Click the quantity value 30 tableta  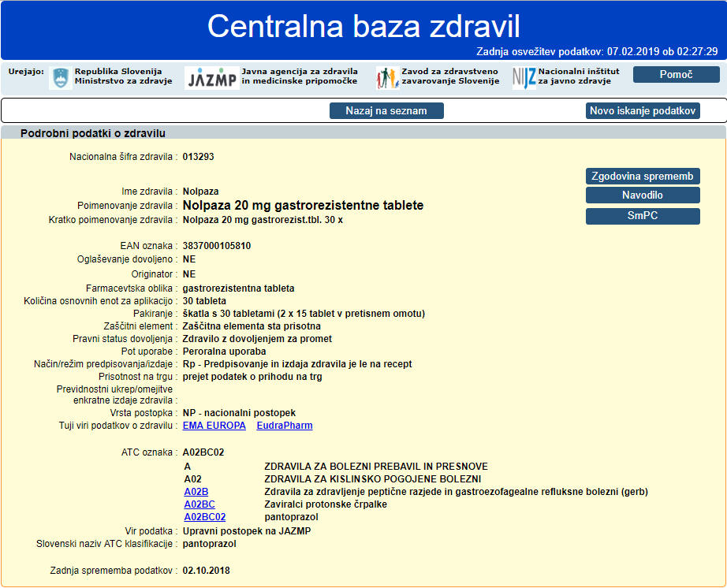pyautogui.click(x=204, y=301)
